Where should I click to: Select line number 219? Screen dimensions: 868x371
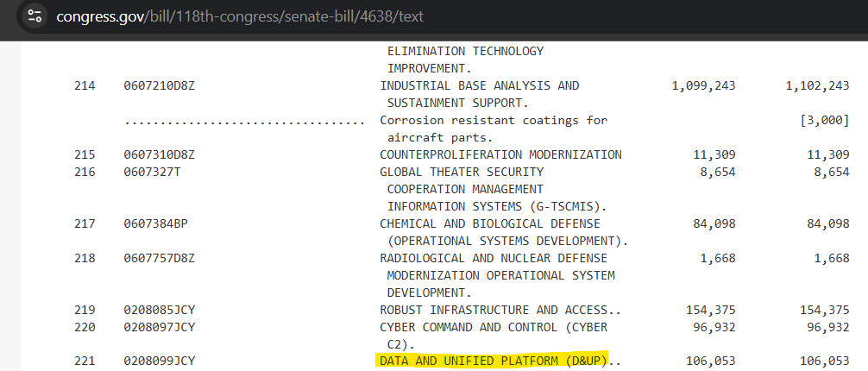(x=85, y=310)
